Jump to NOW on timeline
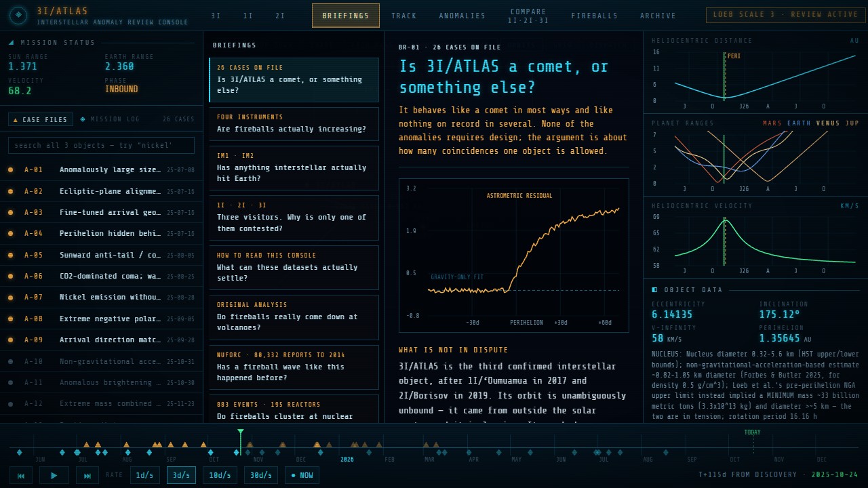The width and height of the screenshot is (868, 488). click(x=302, y=475)
